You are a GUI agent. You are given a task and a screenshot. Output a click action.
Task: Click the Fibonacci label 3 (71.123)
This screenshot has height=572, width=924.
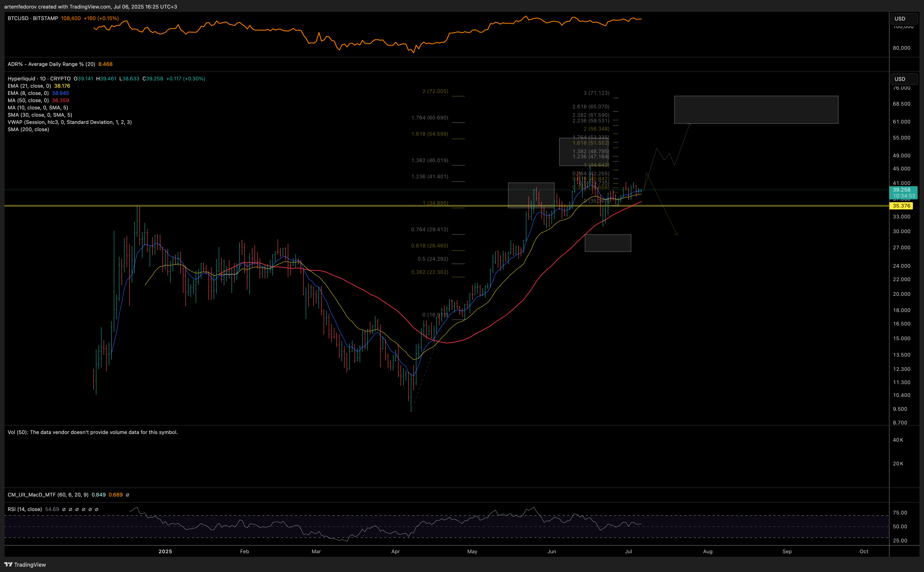click(597, 93)
